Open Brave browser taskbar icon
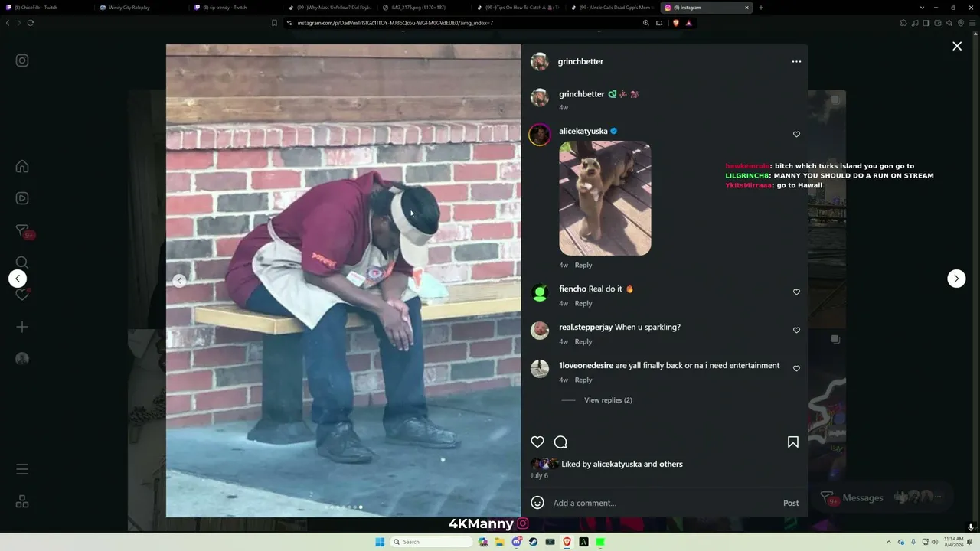Viewport: 980px width, 551px height. click(567, 542)
